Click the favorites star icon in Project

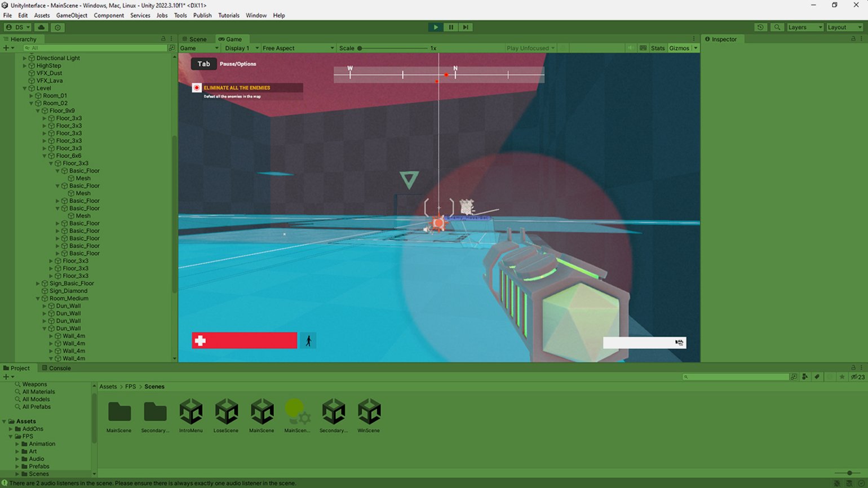[842, 377]
